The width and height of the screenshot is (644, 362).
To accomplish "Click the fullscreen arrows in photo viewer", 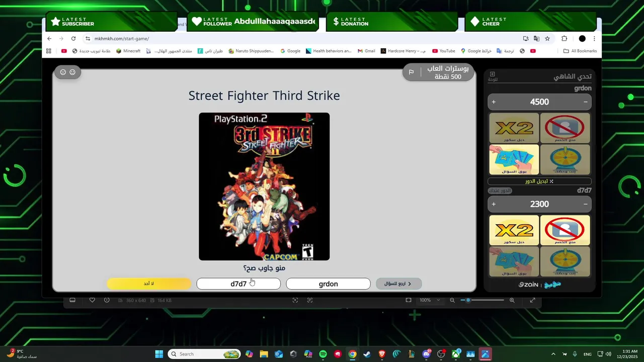I will pos(532,300).
